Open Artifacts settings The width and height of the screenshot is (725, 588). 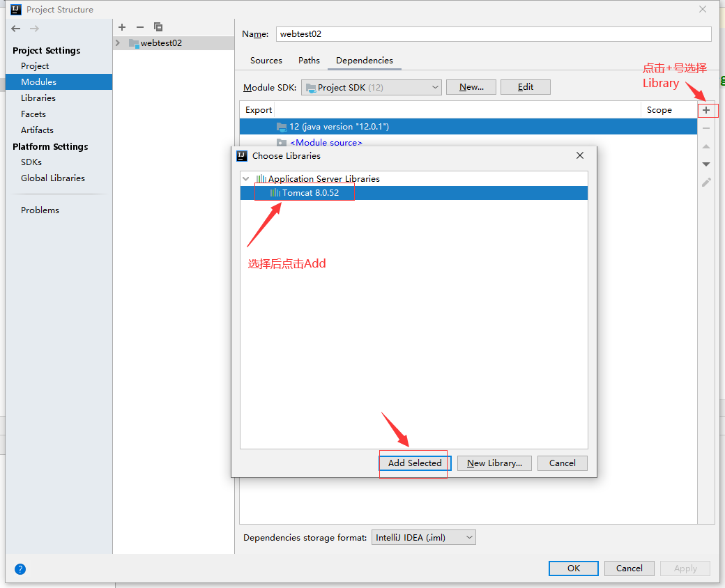pyautogui.click(x=37, y=130)
